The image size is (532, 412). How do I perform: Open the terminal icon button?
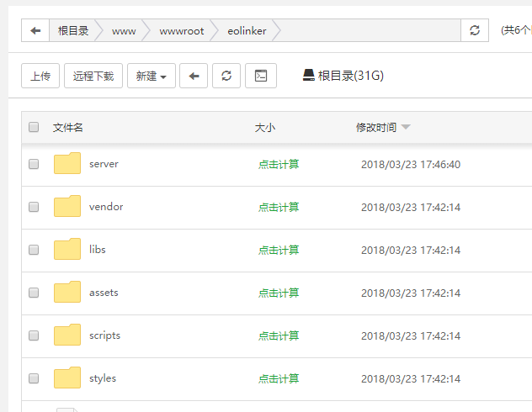coord(261,76)
